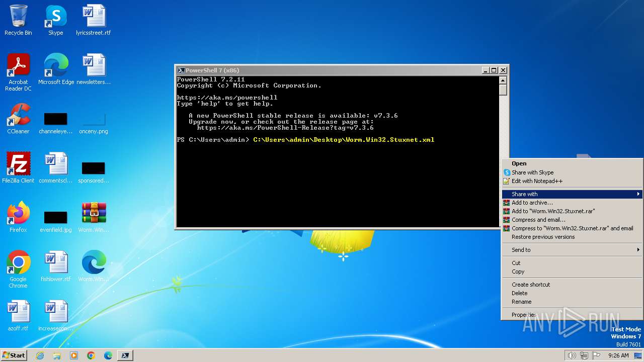Image resolution: width=644 pixels, height=362 pixels.
Task: Choose Edit with Notepad++
Action: 572,181
